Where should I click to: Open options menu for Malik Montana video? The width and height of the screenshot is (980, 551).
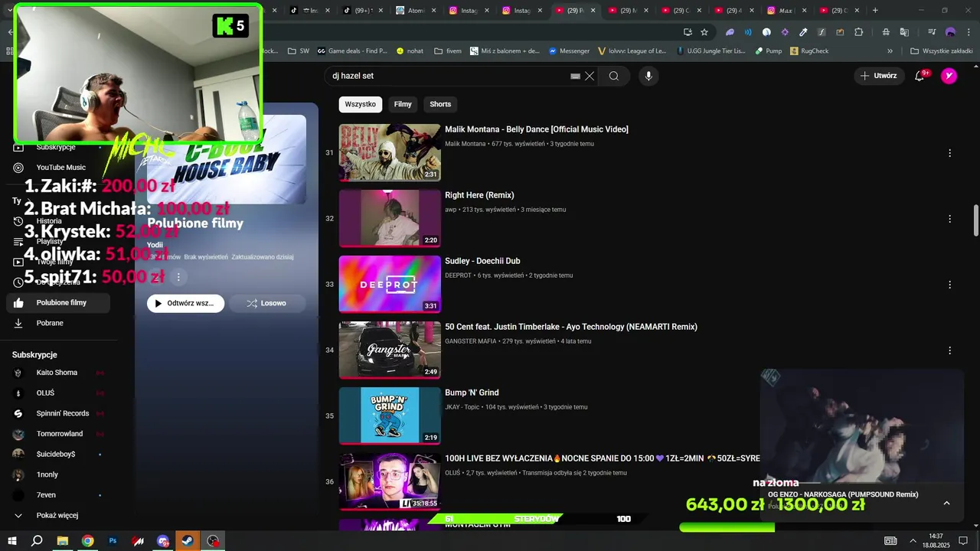tap(949, 153)
